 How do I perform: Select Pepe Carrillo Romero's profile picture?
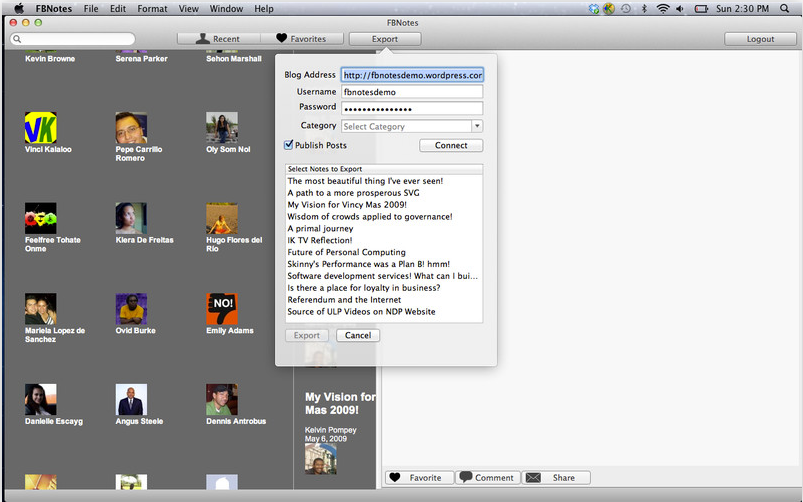pyautogui.click(x=131, y=128)
